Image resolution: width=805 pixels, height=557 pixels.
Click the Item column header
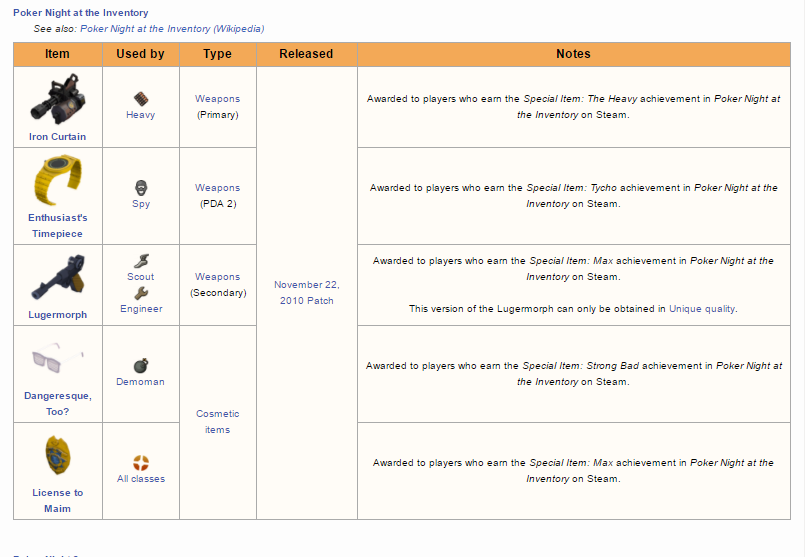pyautogui.click(x=58, y=54)
